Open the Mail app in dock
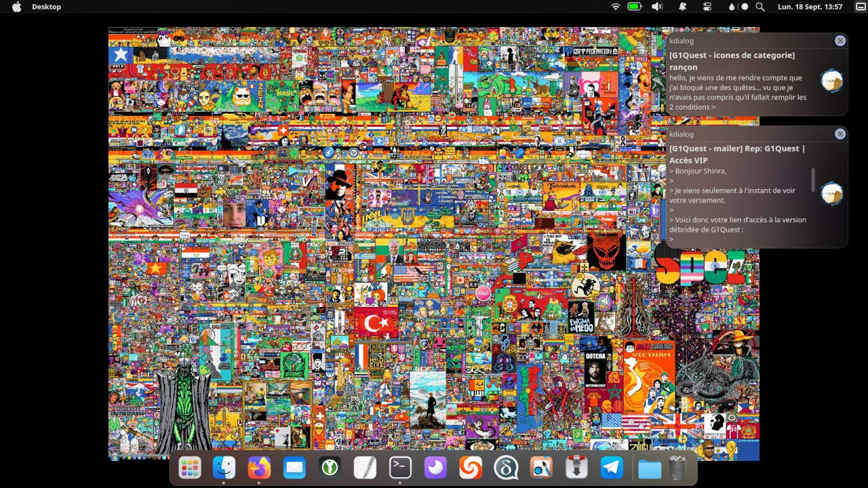Viewport: 868px width, 488px height. click(294, 468)
